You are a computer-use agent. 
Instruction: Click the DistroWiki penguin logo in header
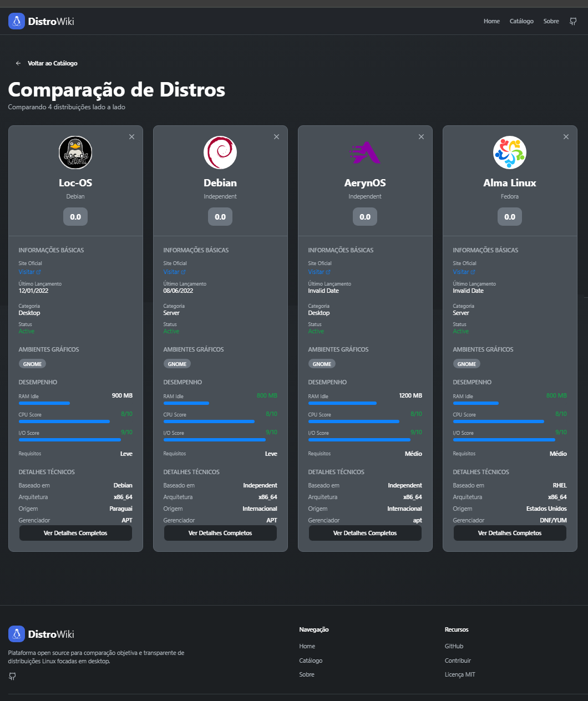click(17, 22)
